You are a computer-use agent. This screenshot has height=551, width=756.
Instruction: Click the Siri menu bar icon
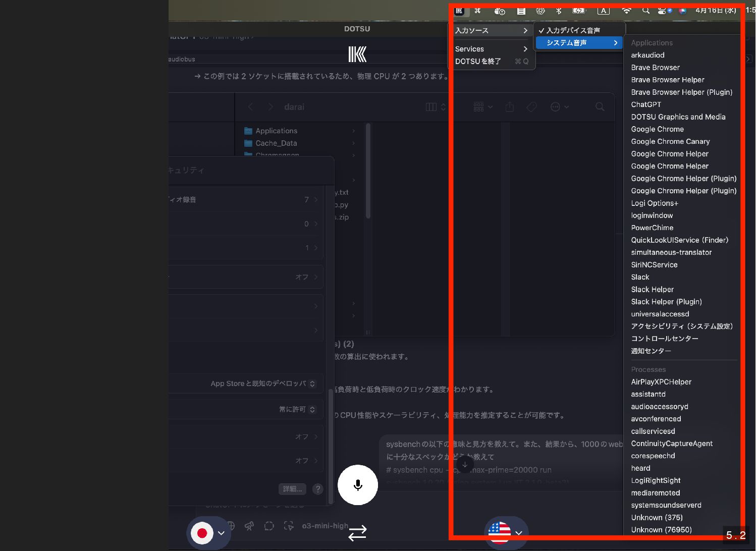[x=683, y=11]
